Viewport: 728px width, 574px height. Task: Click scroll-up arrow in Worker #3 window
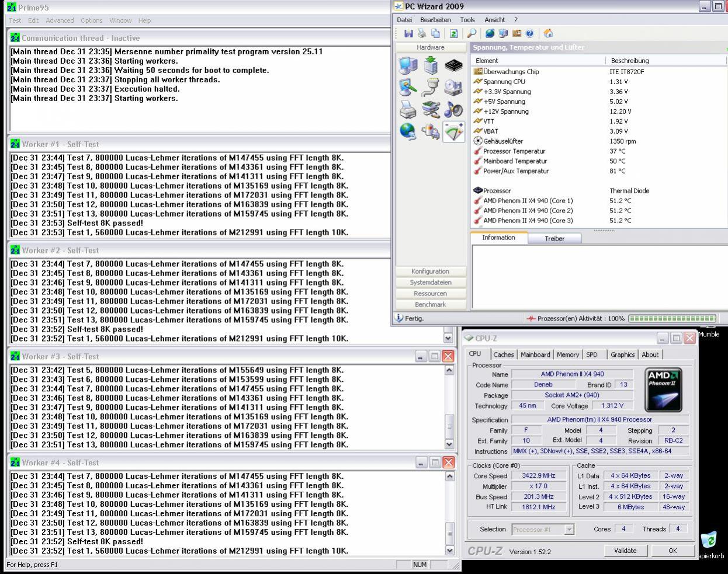449,370
